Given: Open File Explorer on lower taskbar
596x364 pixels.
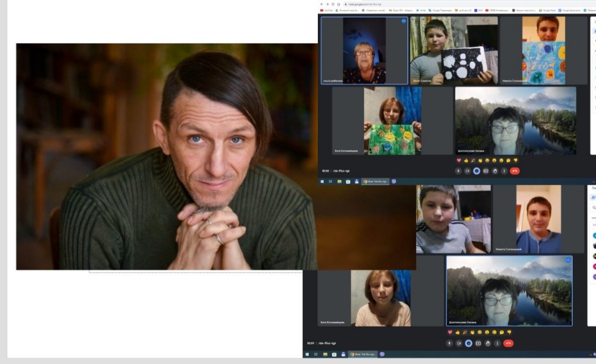Looking at the screenshot, I should coord(325,354).
